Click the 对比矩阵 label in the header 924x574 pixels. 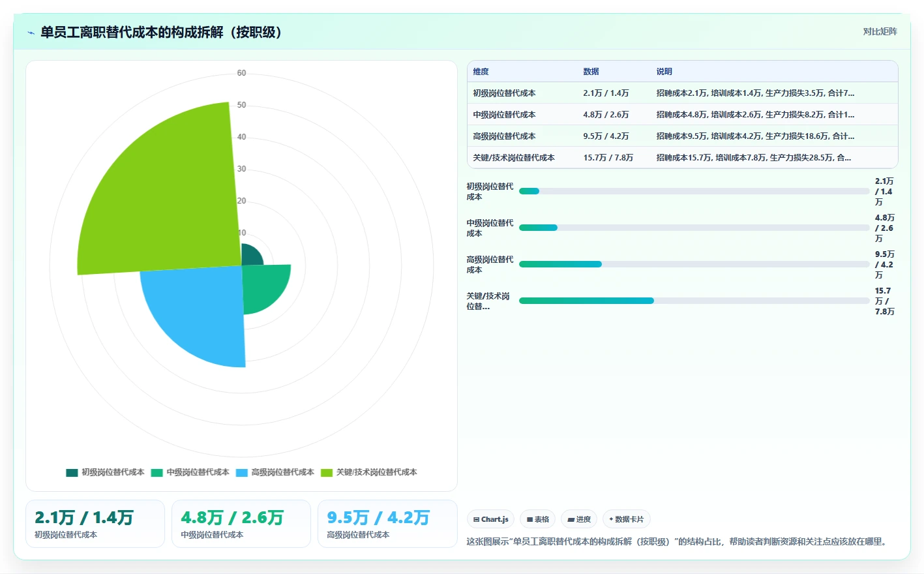click(x=880, y=31)
